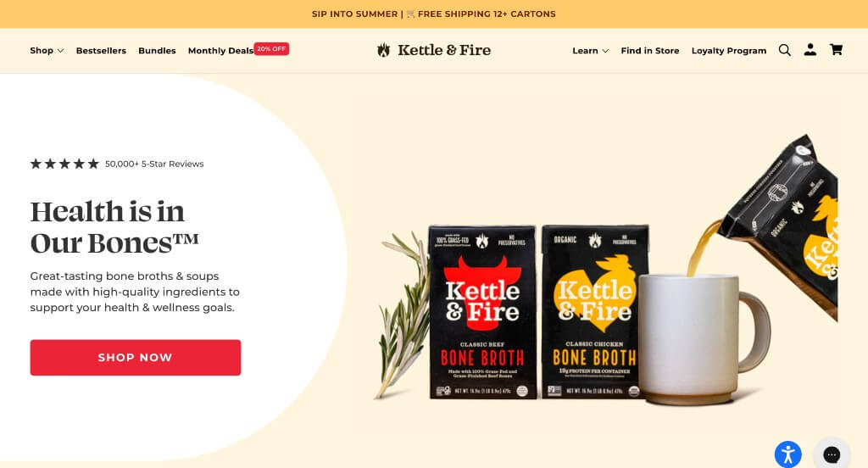Click the 20% OFF badge
The width and height of the screenshot is (868, 468).
tap(271, 48)
